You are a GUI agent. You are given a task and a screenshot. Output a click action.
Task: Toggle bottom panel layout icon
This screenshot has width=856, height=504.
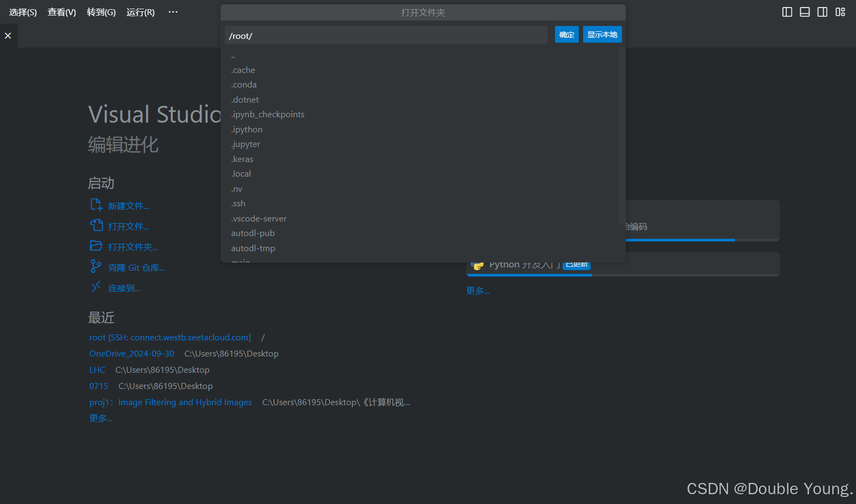coord(805,12)
